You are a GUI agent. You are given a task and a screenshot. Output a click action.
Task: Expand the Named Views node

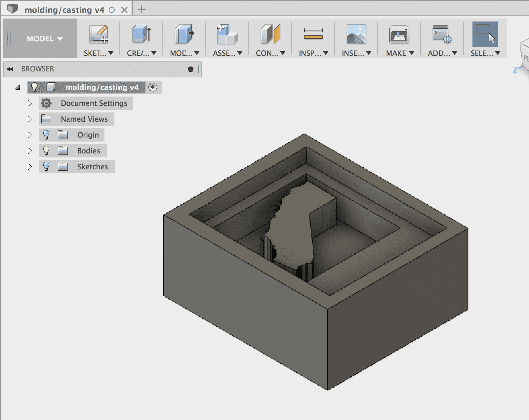click(29, 119)
